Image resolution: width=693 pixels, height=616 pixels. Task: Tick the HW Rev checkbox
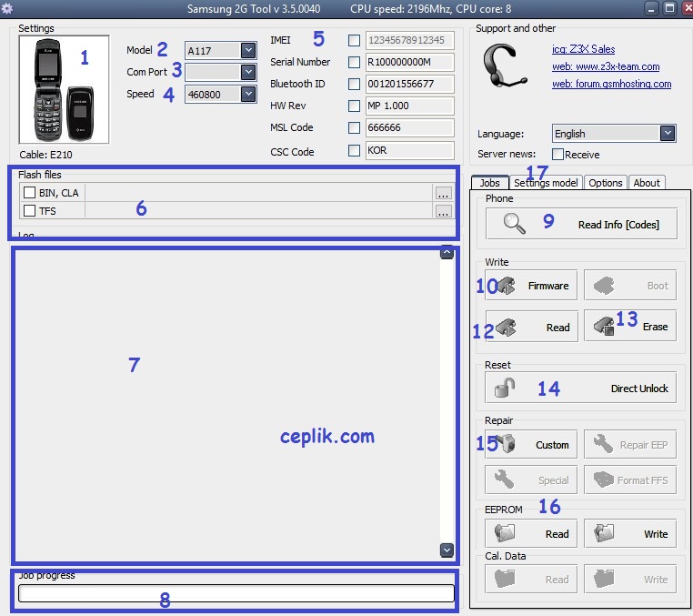(x=354, y=106)
